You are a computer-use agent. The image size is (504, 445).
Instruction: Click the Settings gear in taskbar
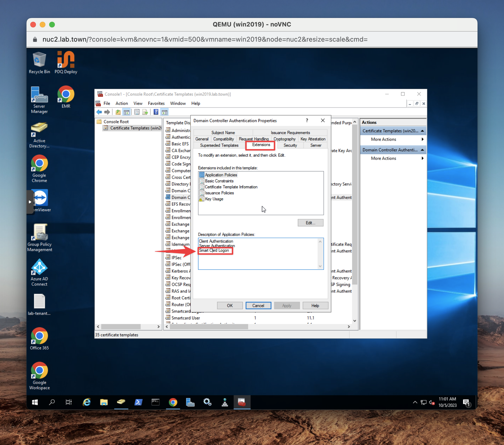coord(207,402)
